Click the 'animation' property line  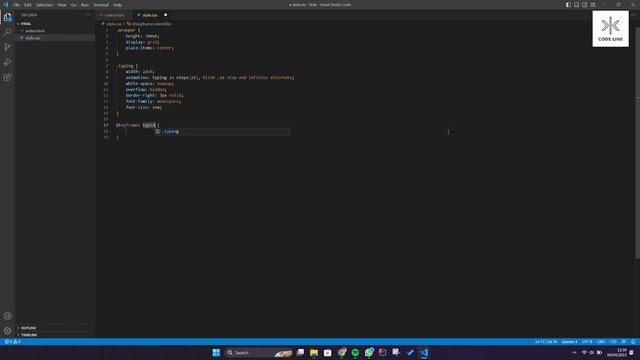click(x=210, y=78)
